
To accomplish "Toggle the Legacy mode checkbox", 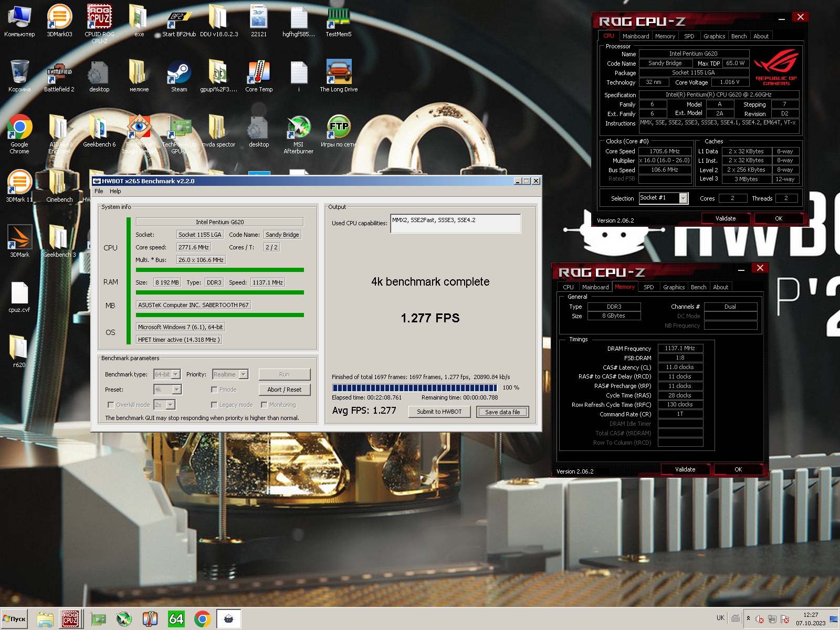I will pyautogui.click(x=214, y=405).
